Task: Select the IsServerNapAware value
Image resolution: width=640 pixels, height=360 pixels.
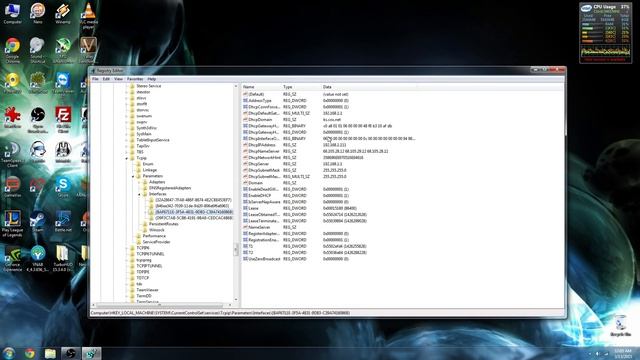Action: [x=264, y=202]
